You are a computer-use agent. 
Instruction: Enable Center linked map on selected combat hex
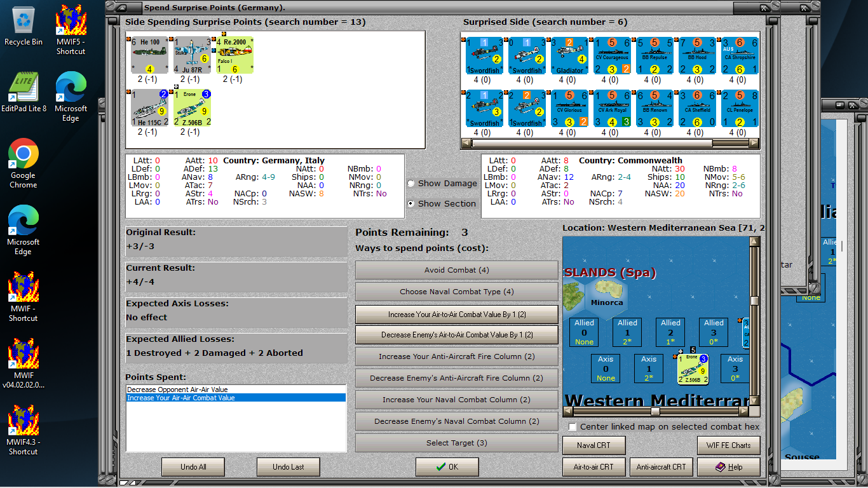click(573, 426)
